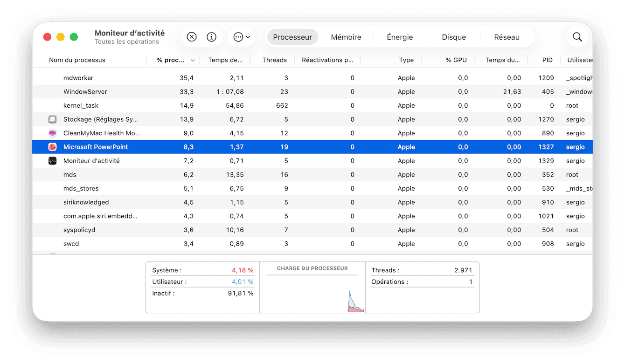625x364 pixels.
Task: Click the stop process (X) toolbar icon
Action: coord(192,37)
